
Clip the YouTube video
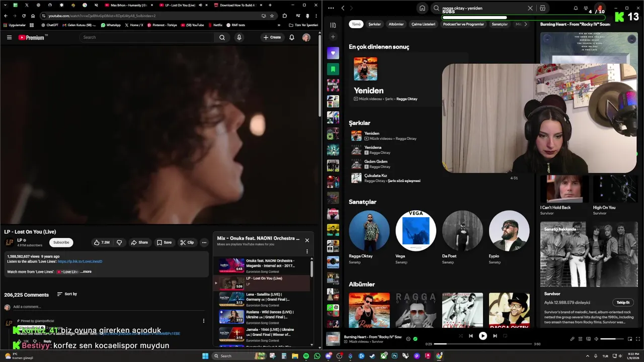click(x=187, y=242)
